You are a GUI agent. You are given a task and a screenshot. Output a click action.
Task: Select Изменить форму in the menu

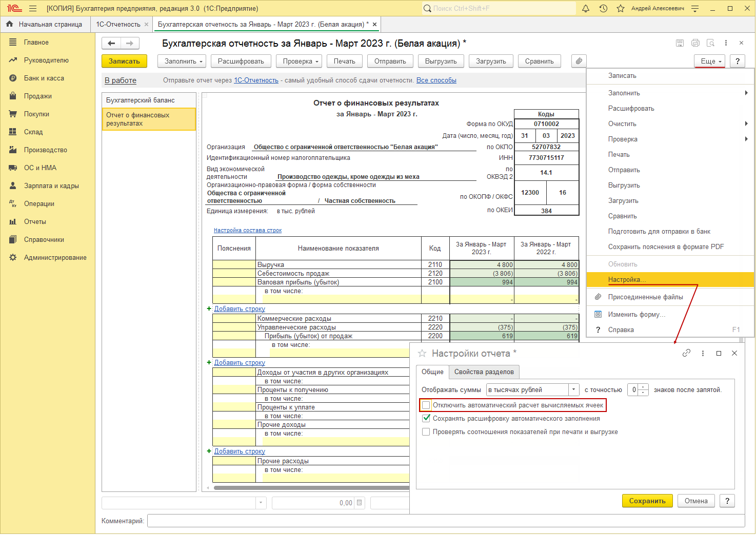pyautogui.click(x=636, y=315)
